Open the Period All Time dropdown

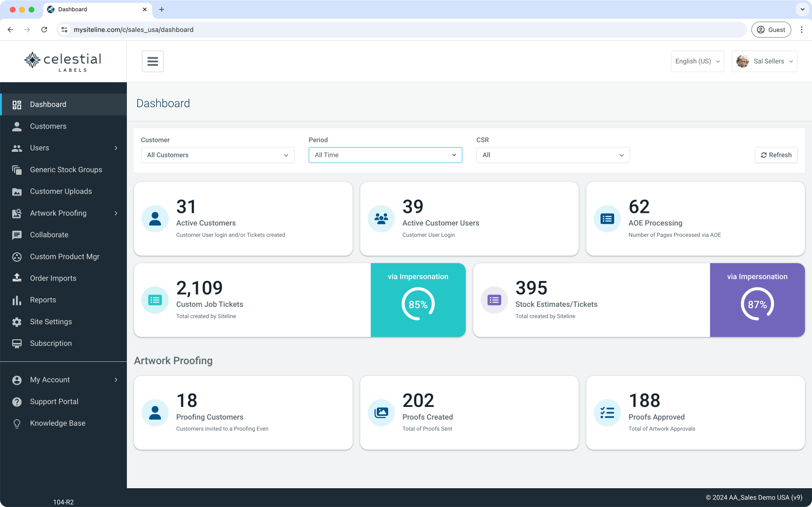385,155
